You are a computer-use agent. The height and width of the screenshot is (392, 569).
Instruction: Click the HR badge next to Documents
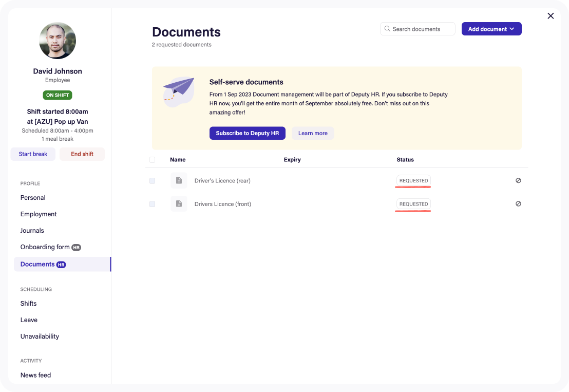point(61,264)
